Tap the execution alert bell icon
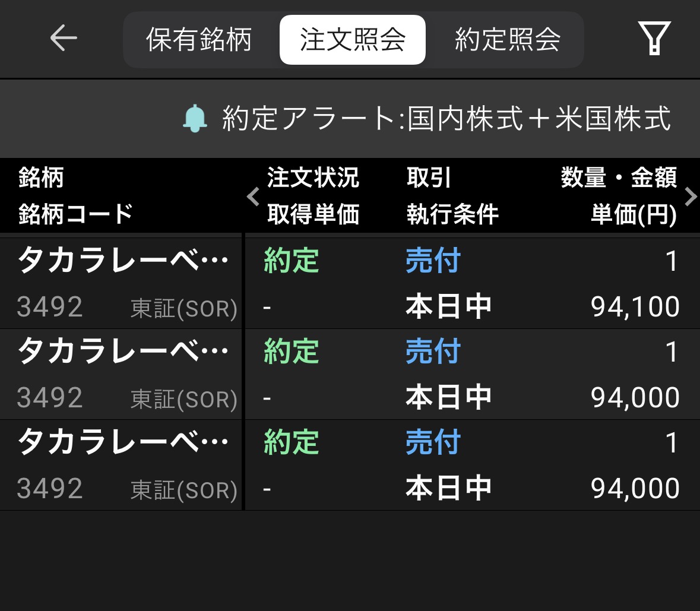Image resolution: width=700 pixels, height=611 pixels. point(195,118)
